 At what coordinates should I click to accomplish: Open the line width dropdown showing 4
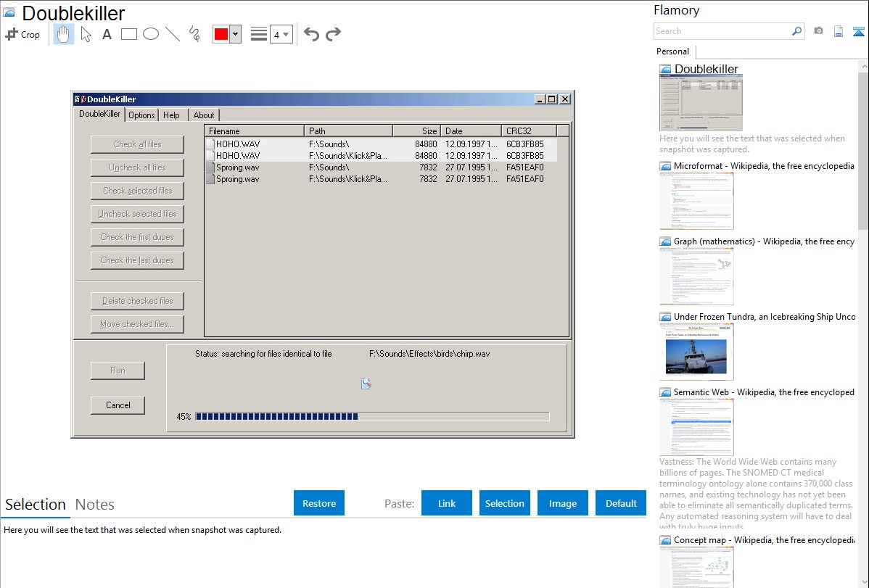pyautogui.click(x=281, y=34)
